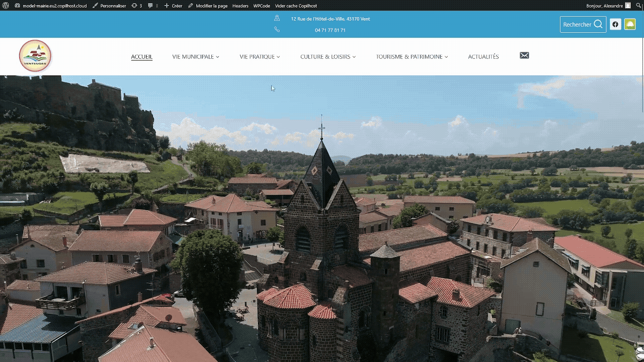644x362 pixels.
Task: Open the Facebook page icon
Action: point(615,24)
